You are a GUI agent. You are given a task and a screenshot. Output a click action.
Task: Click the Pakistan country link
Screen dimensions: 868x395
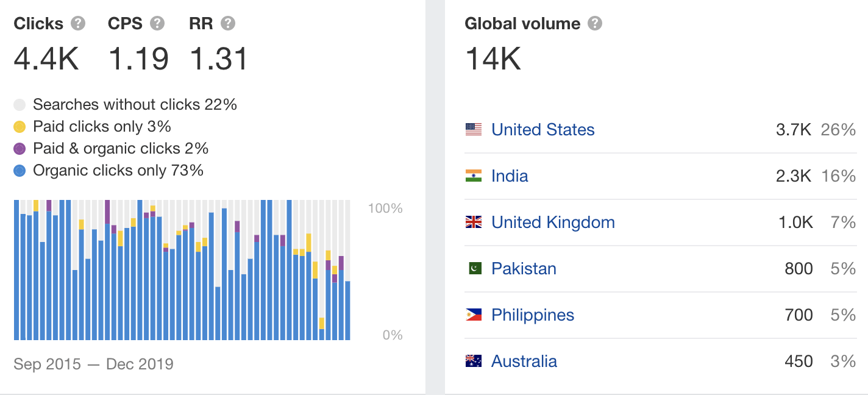click(x=524, y=268)
